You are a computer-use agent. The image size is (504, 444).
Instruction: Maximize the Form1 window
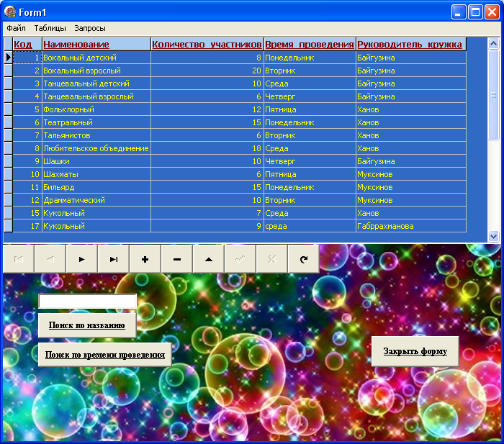[x=475, y=12]
